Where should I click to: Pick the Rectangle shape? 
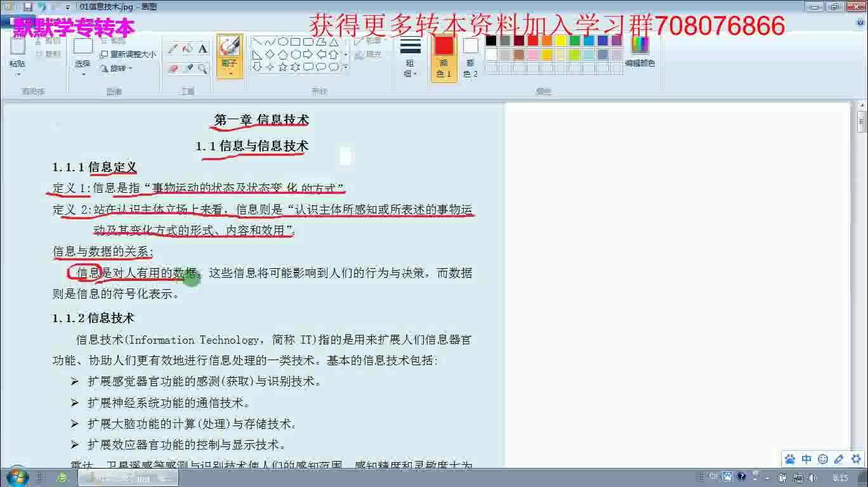[295, 42]
